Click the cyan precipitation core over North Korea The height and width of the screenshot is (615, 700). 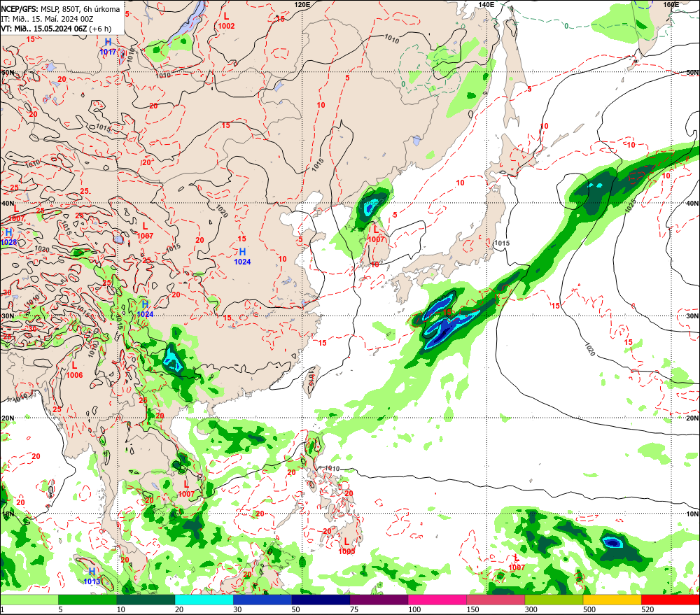pos(370,207)
